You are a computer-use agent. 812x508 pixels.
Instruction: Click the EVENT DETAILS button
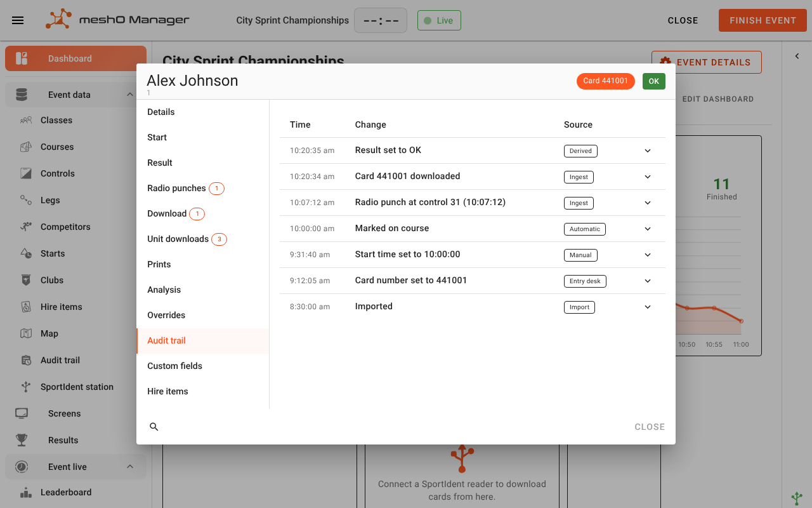point(707,62)
